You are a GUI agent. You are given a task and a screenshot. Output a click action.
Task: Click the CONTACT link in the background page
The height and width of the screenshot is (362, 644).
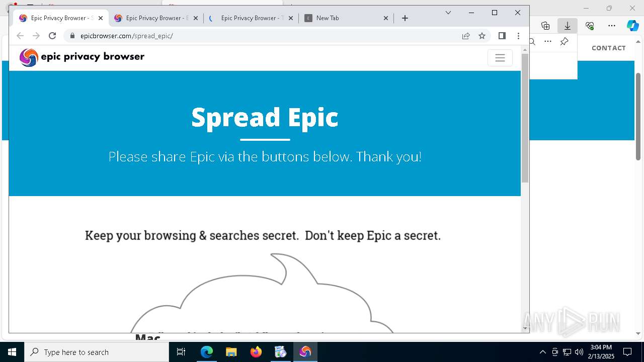[609, 48]
